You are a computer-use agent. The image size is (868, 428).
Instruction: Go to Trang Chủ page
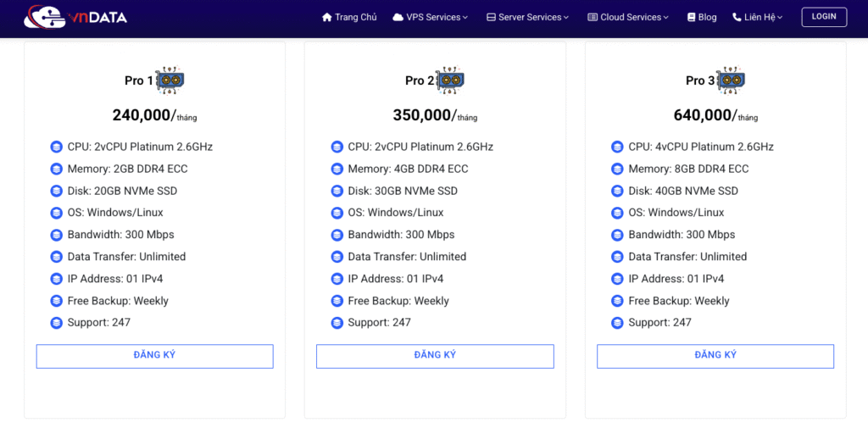[355, 17]
